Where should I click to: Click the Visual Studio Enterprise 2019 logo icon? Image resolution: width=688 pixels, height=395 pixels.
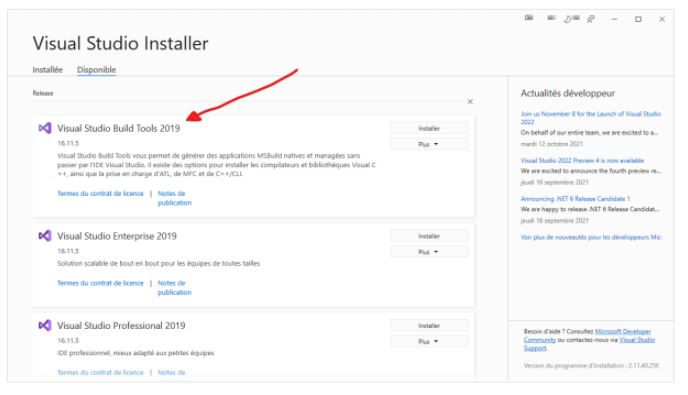click(45, 236)
